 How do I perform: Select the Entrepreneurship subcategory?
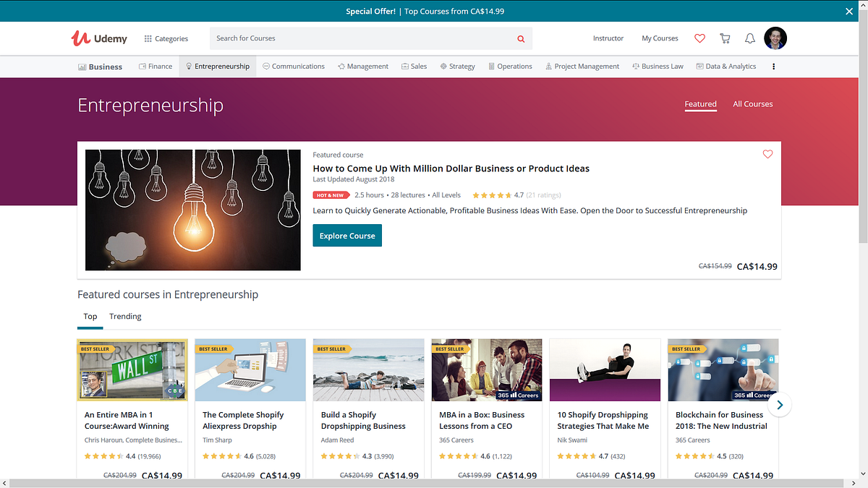[x=218, y=67]
